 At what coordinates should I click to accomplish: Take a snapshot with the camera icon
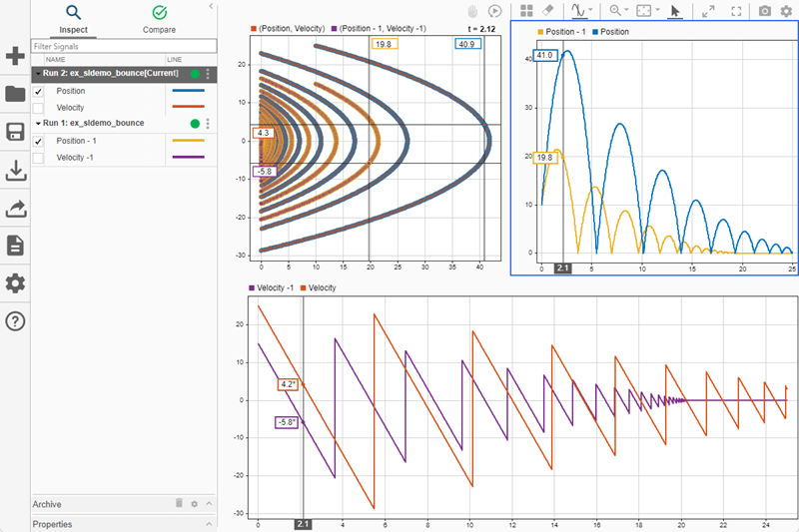[764, 11]
